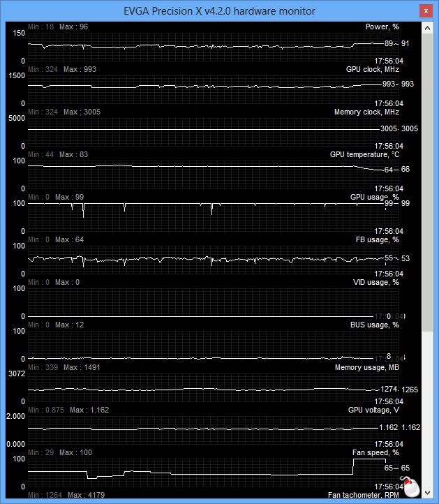Image resolution: width=439 pixels, height=504 pixels.
Task: Click the 'Min : 1264' fan tachometer reading
Action: tap(45, 495)
